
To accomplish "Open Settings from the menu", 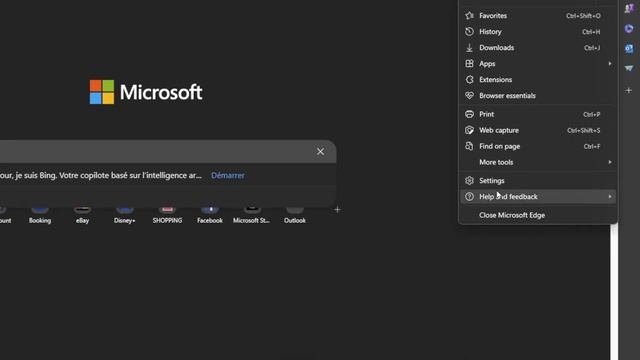I will 538,180.
